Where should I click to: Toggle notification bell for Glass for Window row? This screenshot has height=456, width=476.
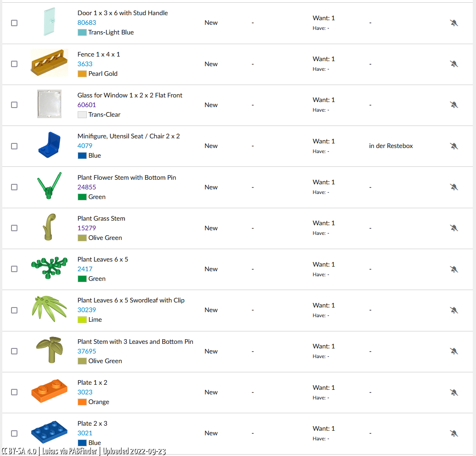(x=453, y=105)
